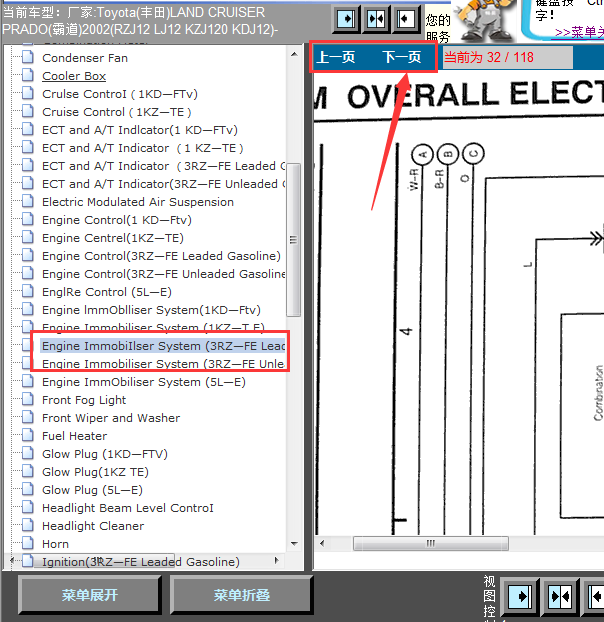The image size is (604, 622).
Task: Click the page indicator 32 / 118 field
Action: point(507,58)
